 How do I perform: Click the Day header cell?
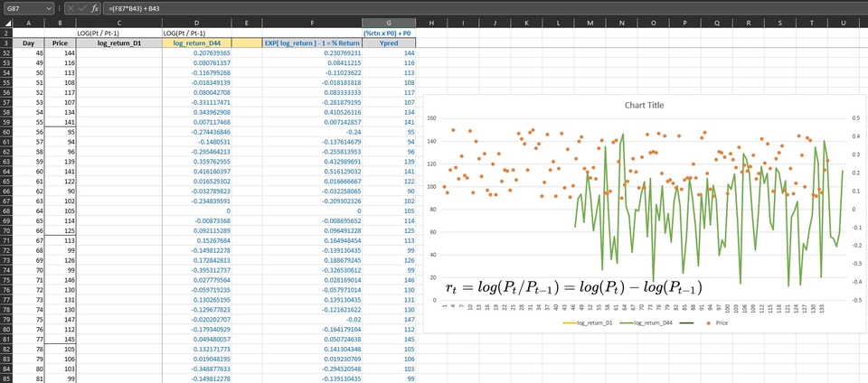(x=28, y=43)
